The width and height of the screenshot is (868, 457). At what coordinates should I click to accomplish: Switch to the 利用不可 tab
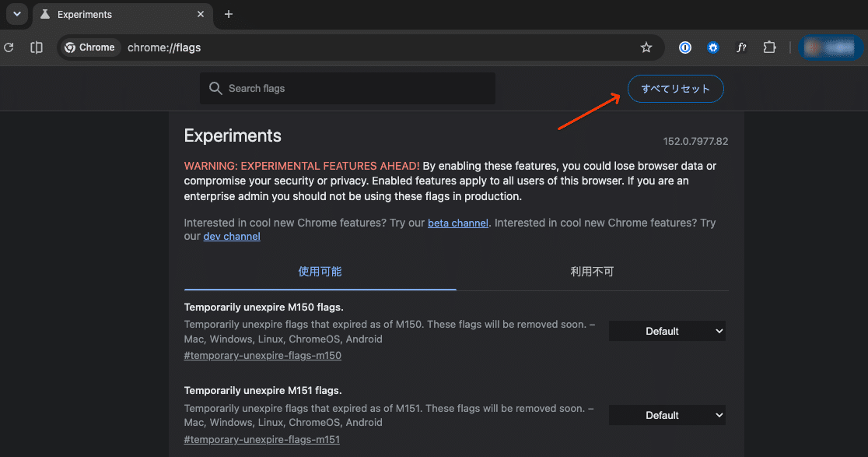592,272
